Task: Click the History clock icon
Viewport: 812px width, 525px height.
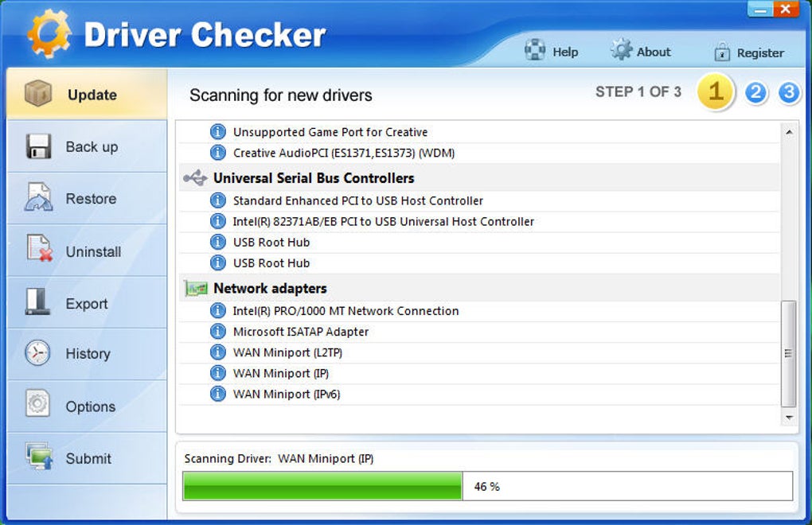Action: [x=37, y=352]
